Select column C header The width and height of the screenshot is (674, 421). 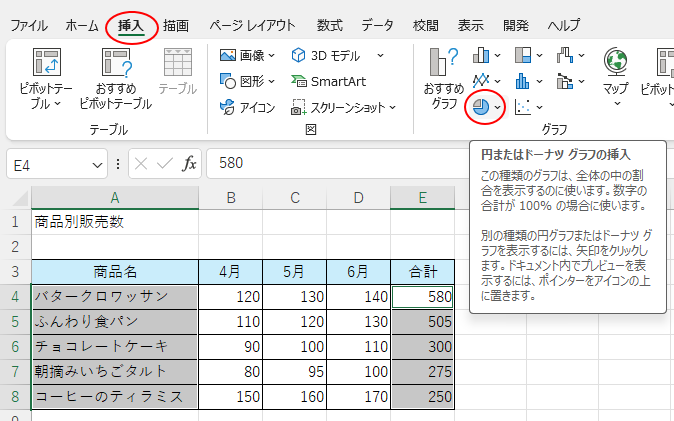pyautogui.click(x=295, y=198)
